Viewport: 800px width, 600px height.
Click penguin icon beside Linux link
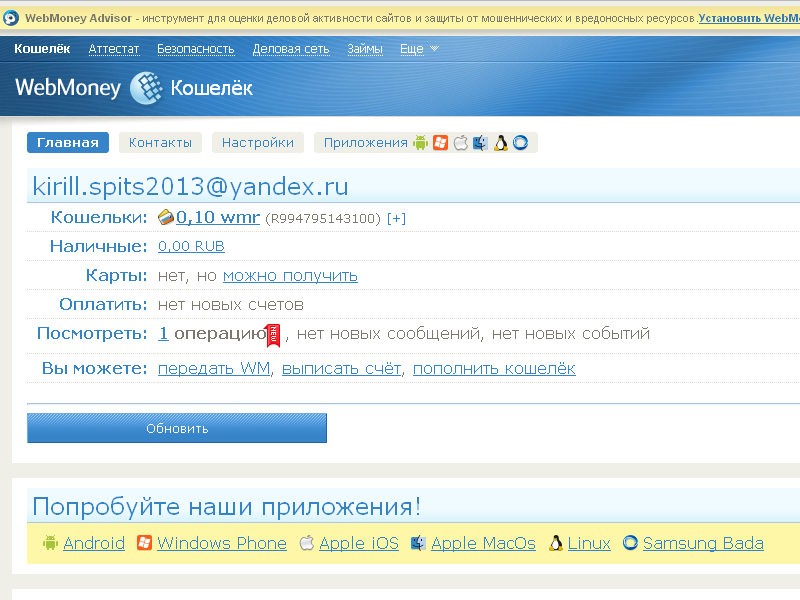[556, 543]
